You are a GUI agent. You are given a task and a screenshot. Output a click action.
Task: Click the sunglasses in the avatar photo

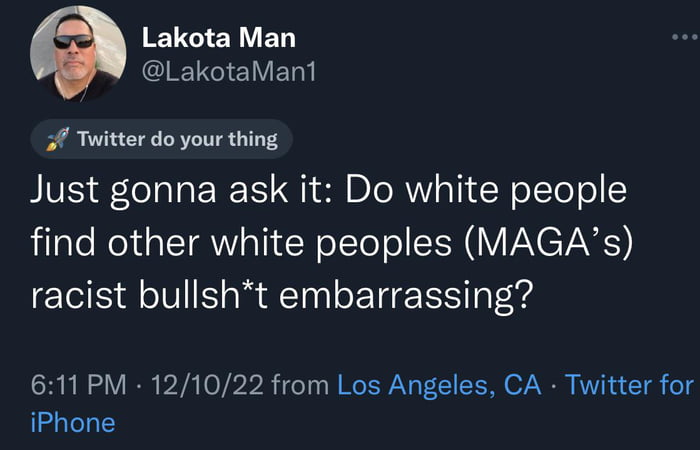[73, 42]
